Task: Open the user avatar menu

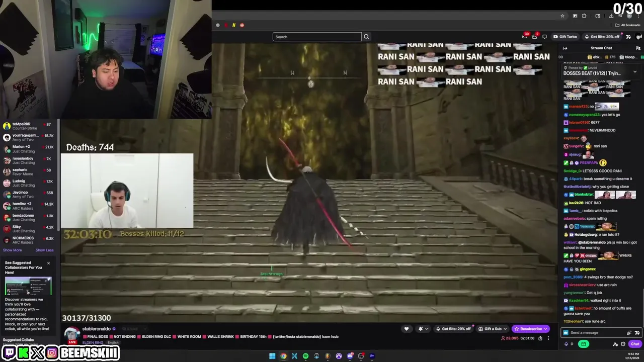Action: [638, 37]
